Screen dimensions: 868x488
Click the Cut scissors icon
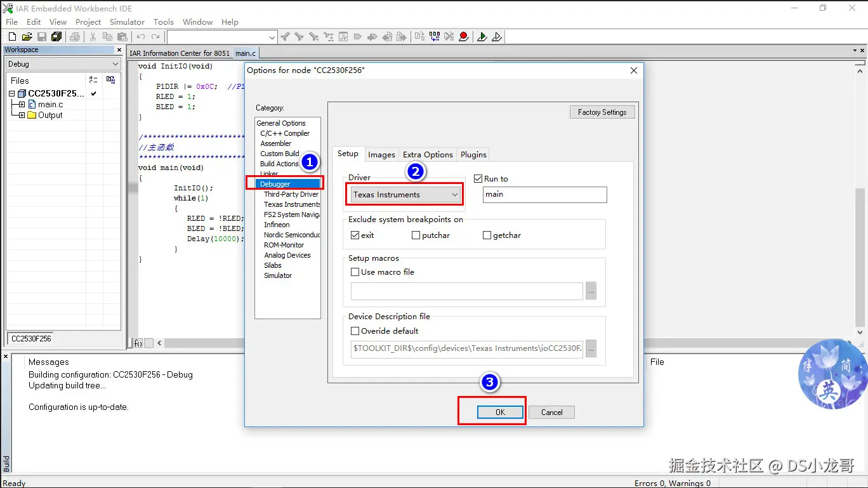coord(93,37)
